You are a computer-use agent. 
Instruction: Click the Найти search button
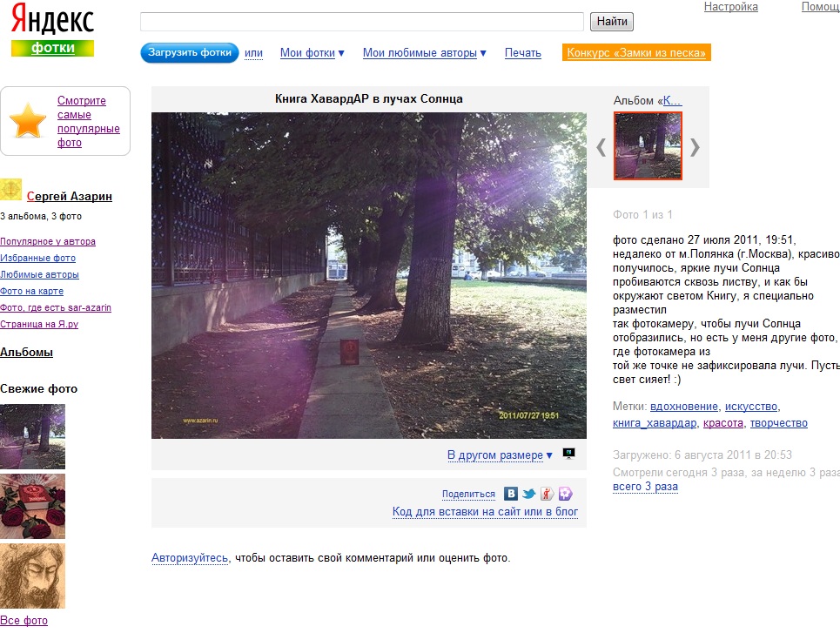(x=612, y=22)
